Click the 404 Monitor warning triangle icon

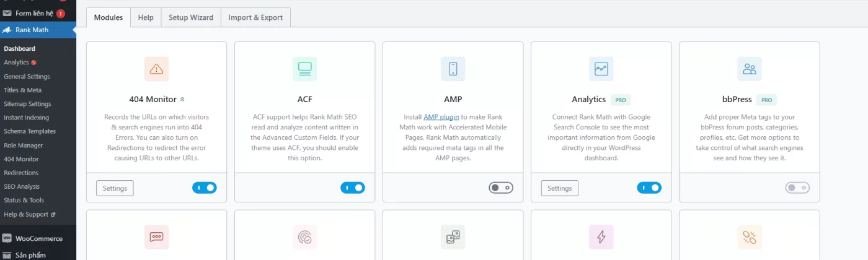pyautogui.click(x=156, y=69)
